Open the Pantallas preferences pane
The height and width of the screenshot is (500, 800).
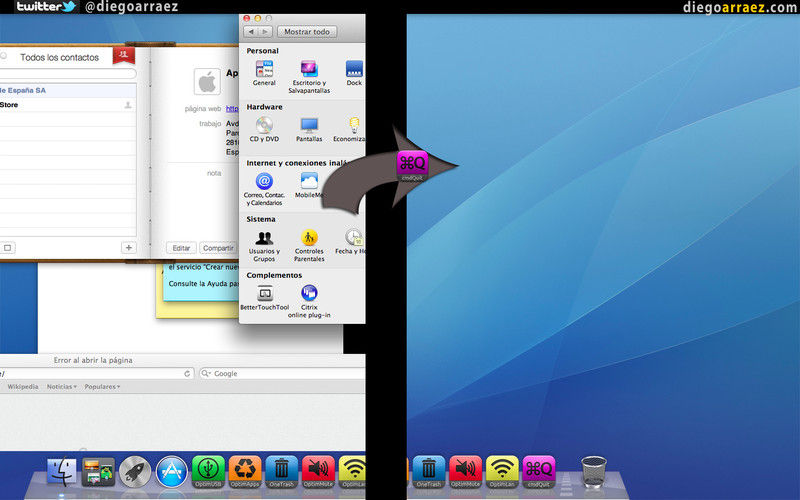tap(309, 130)
